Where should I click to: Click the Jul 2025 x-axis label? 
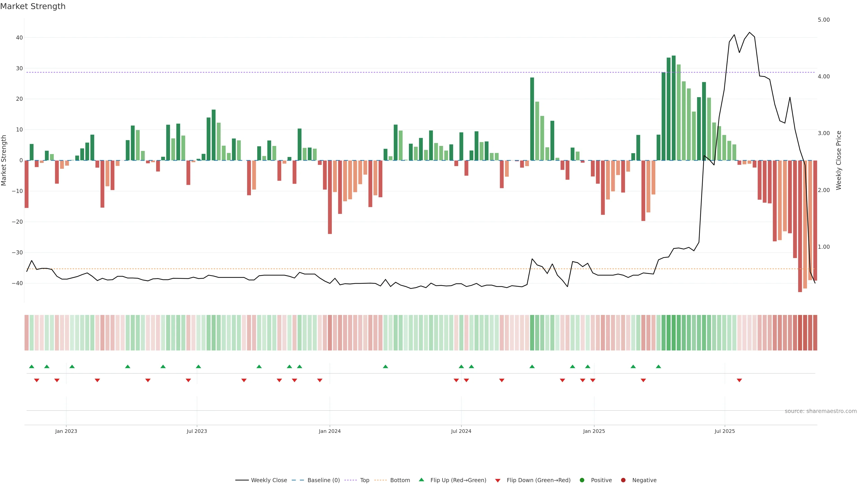pos(724,431)
